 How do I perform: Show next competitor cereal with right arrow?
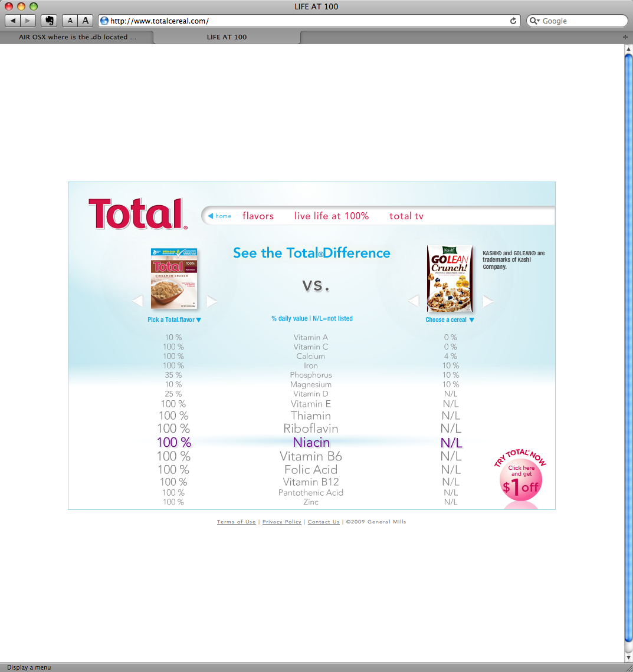[x=488, y=301]
